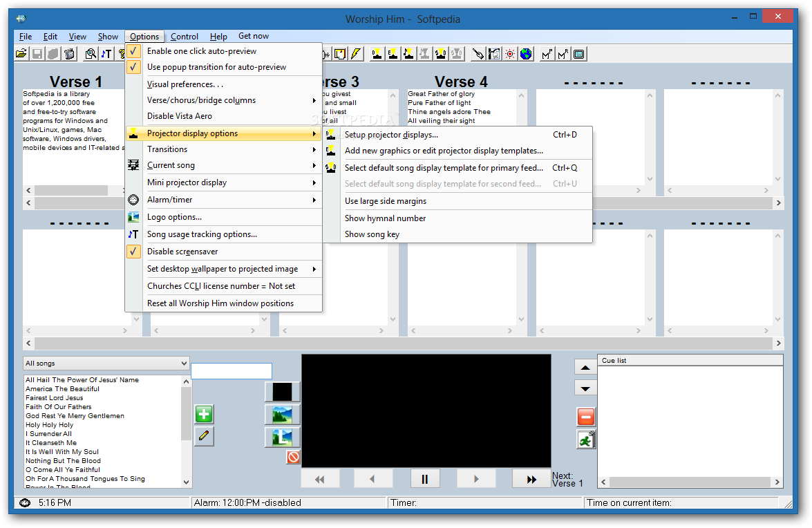Toggle Disable Vista Aero option
The height and width of the screenshot is (528, 812).
point(223,116)
